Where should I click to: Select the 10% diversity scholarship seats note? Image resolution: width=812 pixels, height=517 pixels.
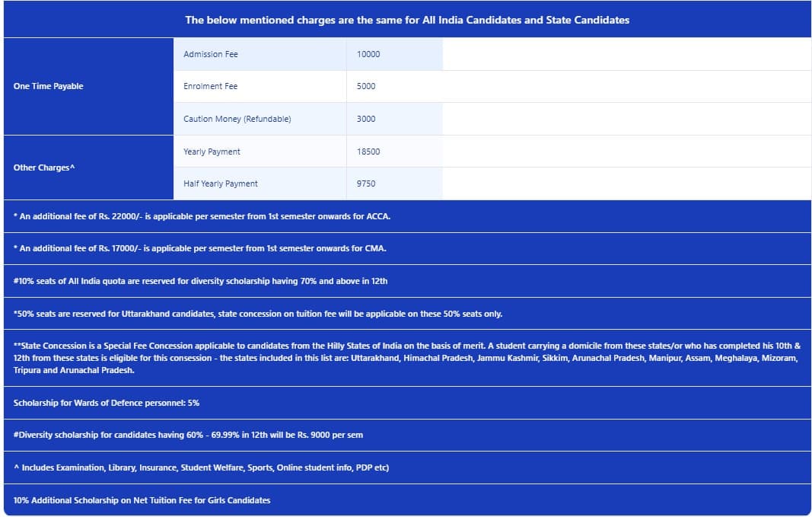point(200,281)
